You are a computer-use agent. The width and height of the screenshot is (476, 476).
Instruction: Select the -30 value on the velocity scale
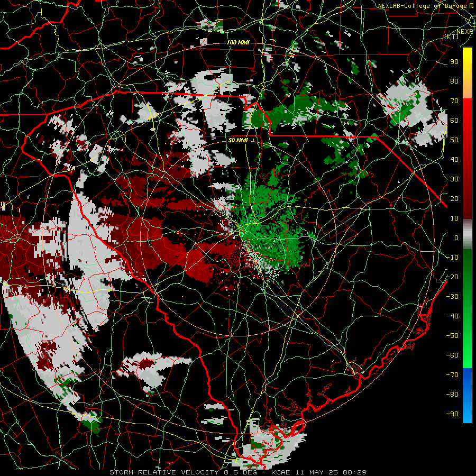[452, 297]
